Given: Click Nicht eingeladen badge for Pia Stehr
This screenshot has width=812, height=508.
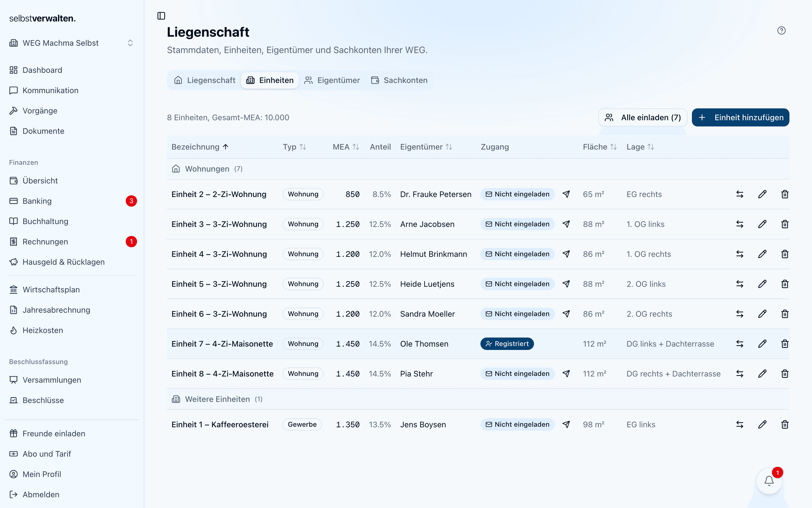Looking at the screenshot, I should tap(517, 374).
